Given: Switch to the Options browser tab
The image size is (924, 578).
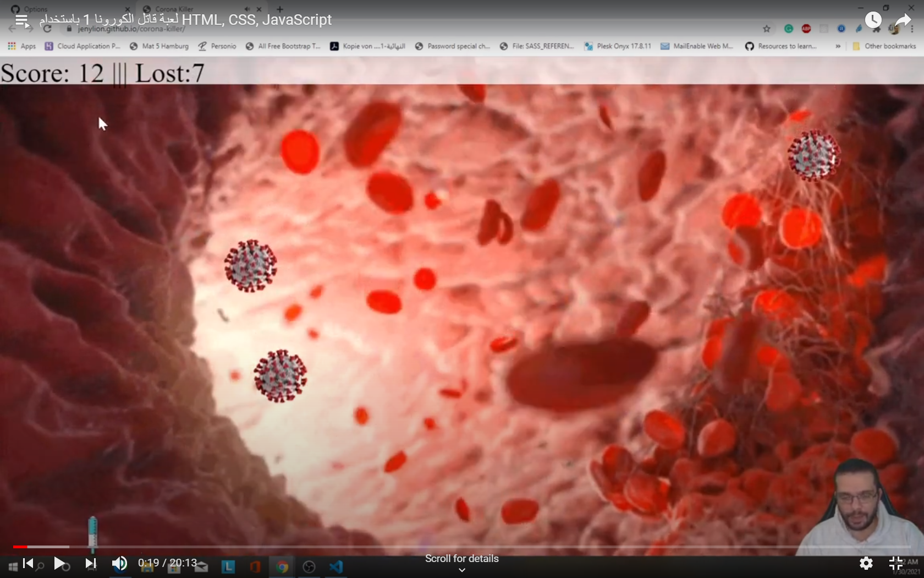Looking at the screenshot, I should point(36,9).
